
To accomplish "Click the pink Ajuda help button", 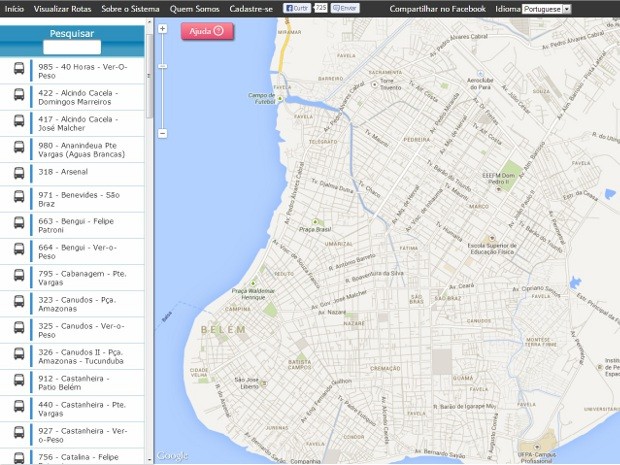I will coord(208,31).
